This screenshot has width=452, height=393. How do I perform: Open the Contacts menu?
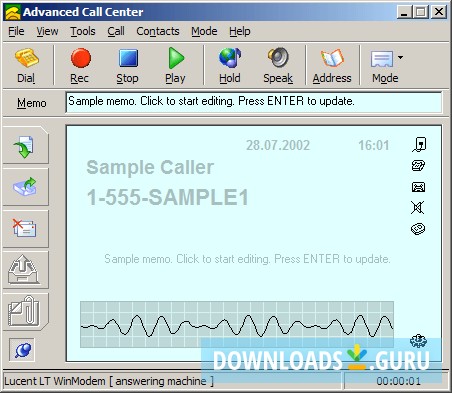pyautogui.click(x=158, y=31)
